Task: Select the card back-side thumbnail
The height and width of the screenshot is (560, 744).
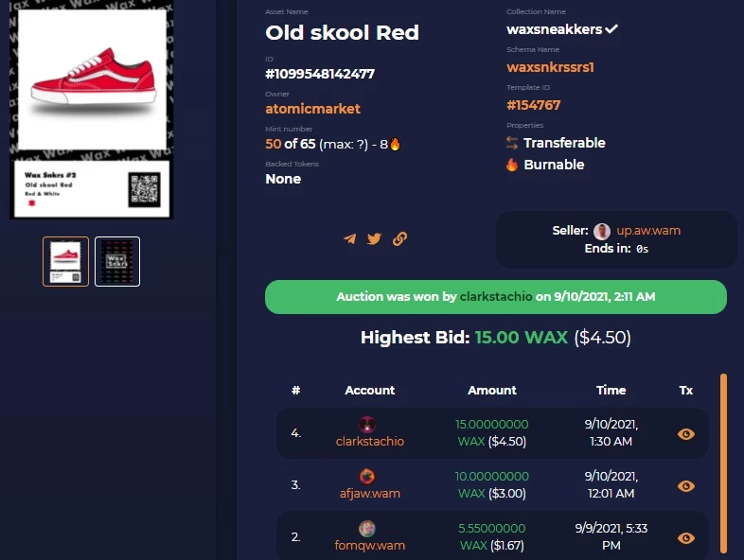Action: (117, 261)
